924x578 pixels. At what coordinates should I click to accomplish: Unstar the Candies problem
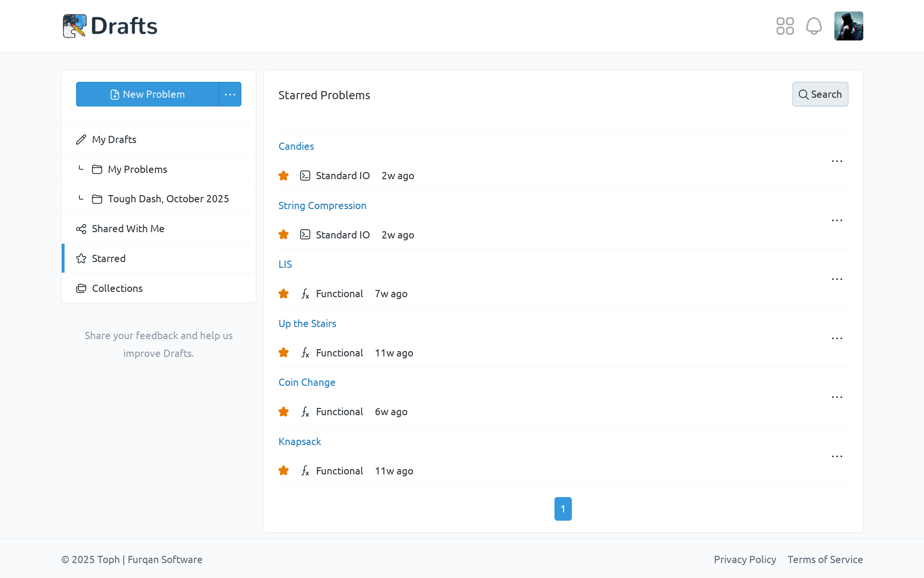click(284, 176)
